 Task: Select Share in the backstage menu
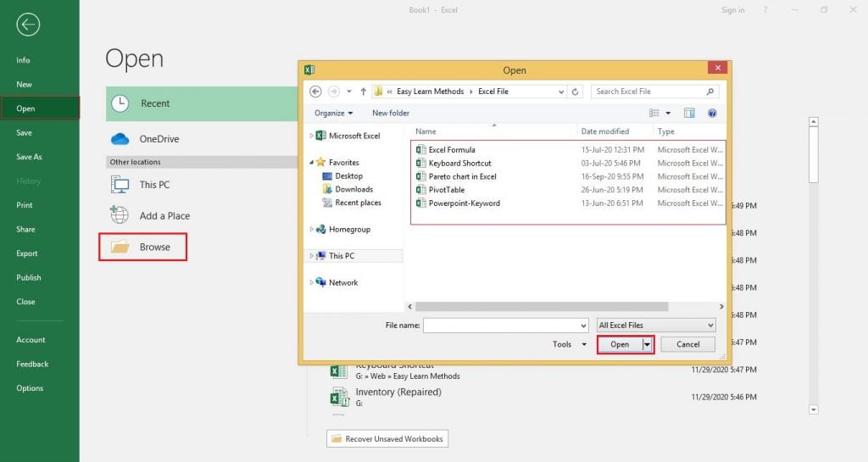click(25, 229)
